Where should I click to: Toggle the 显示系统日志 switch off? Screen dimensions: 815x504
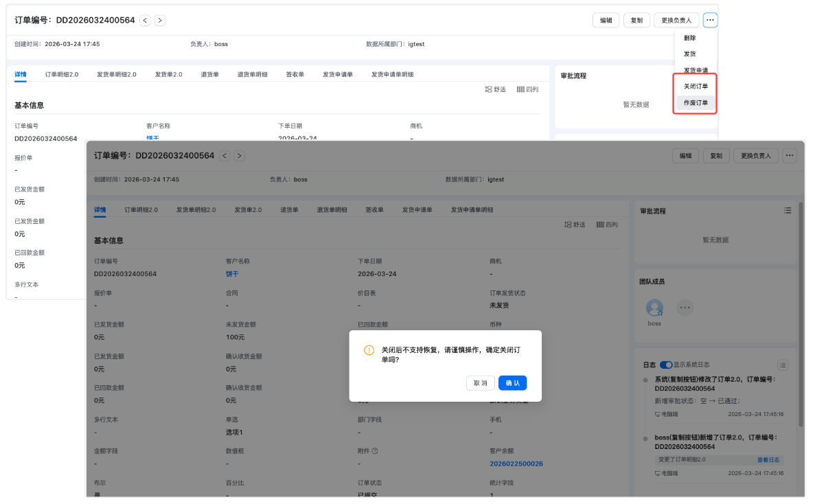tap(665, 365)
